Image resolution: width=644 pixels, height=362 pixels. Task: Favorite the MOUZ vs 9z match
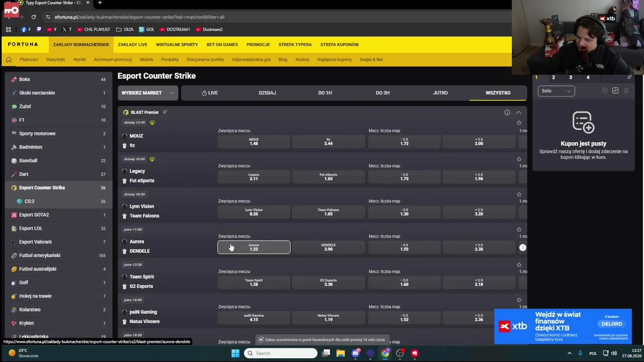click(519, 123)
